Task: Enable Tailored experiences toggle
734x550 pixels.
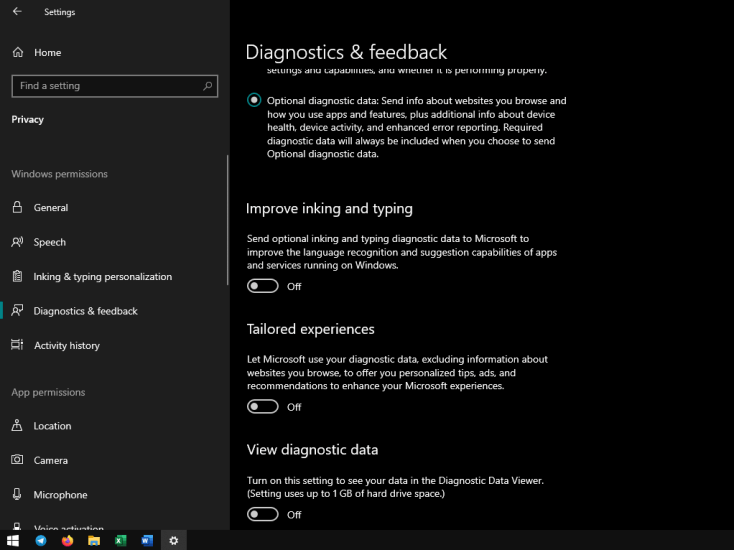Action: click(x=263, y=407)
